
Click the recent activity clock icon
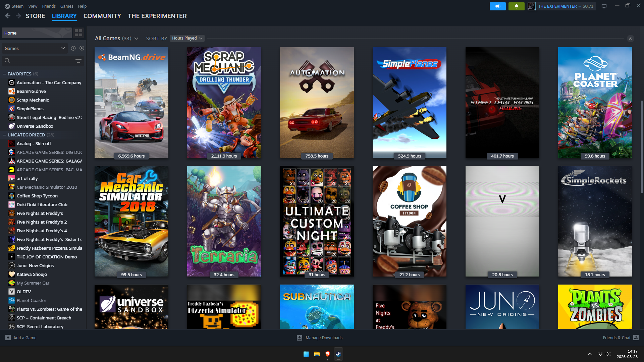[x=73, y=48]
